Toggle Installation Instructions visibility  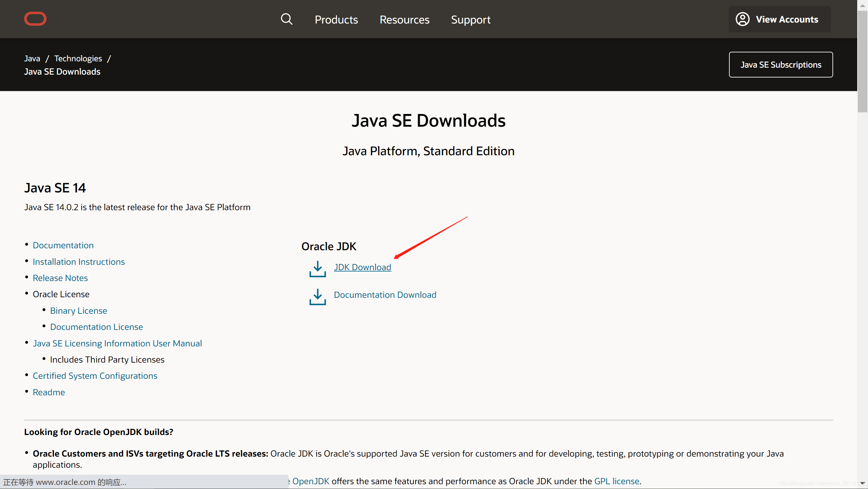(x=79, y=261)
